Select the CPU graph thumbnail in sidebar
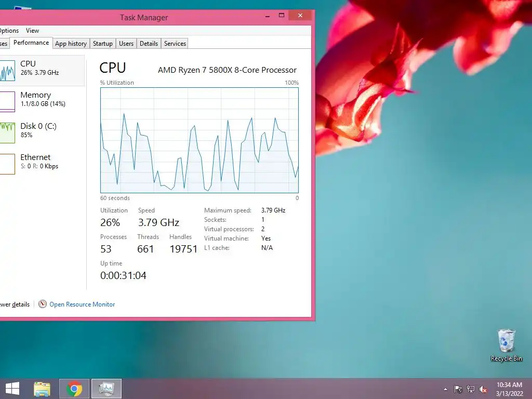The height and width of the screenshot is (399, 532). coord(7,71)
